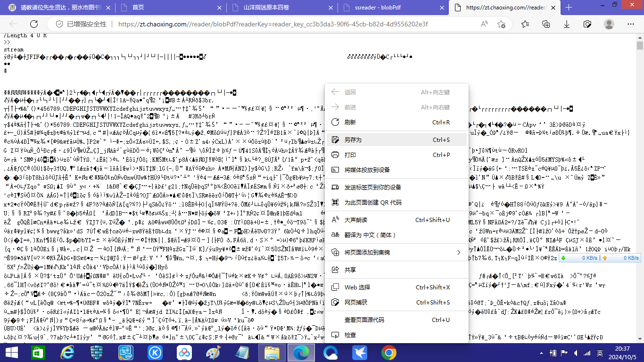Click the translate icon beside 翻译为
Viewport: 644px width, 362px height.
[335, 235]
